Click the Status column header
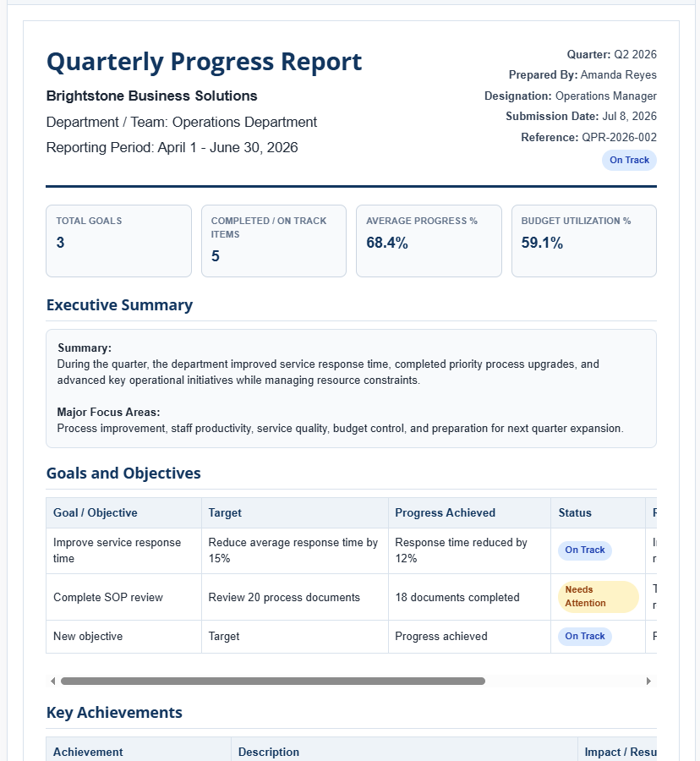Viewport: 700px width, 761px height. (599, 513)
